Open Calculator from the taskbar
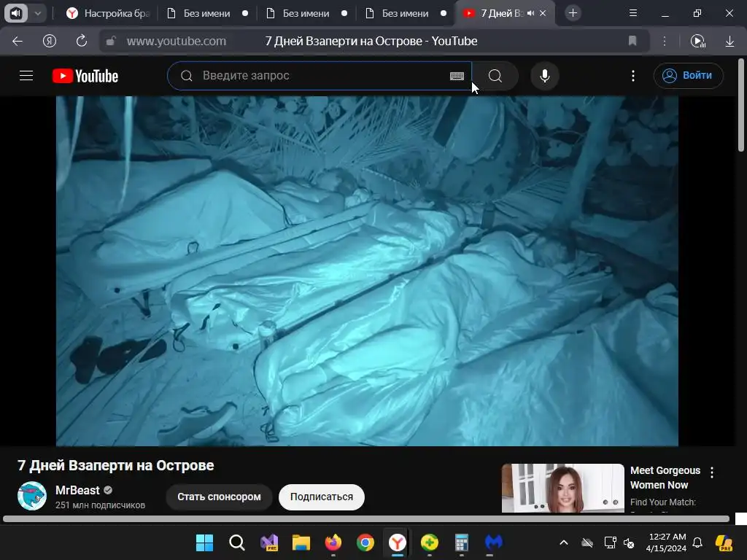The image size is (747, 560). coord(462,542)
